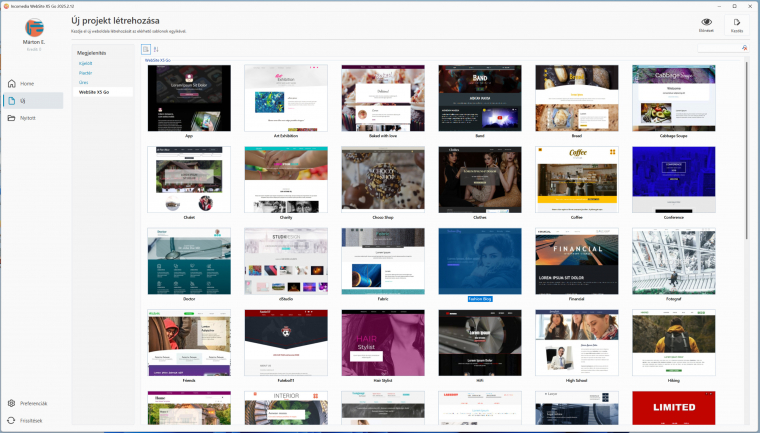Click the sort order icon
This screenshot has width=760, height=433.
pyautogui.click(x=157, y=48)
